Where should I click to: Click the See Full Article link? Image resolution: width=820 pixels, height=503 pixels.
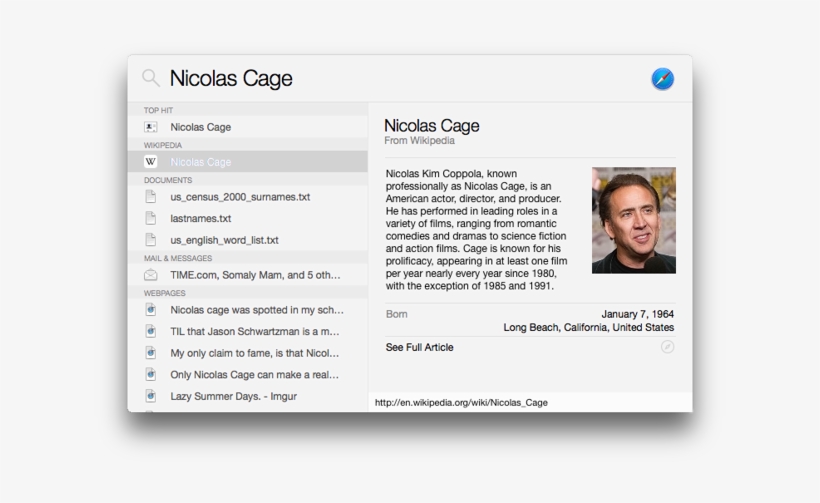pos(419,347)
